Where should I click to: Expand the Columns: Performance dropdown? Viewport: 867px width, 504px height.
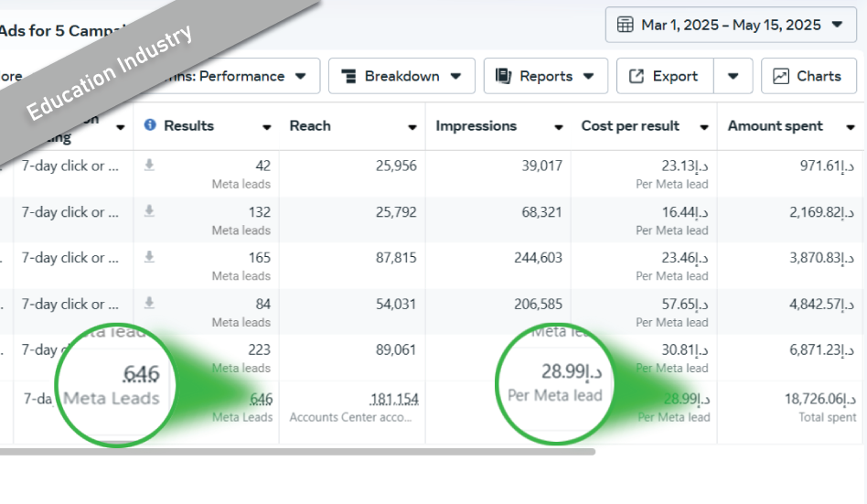300,76
